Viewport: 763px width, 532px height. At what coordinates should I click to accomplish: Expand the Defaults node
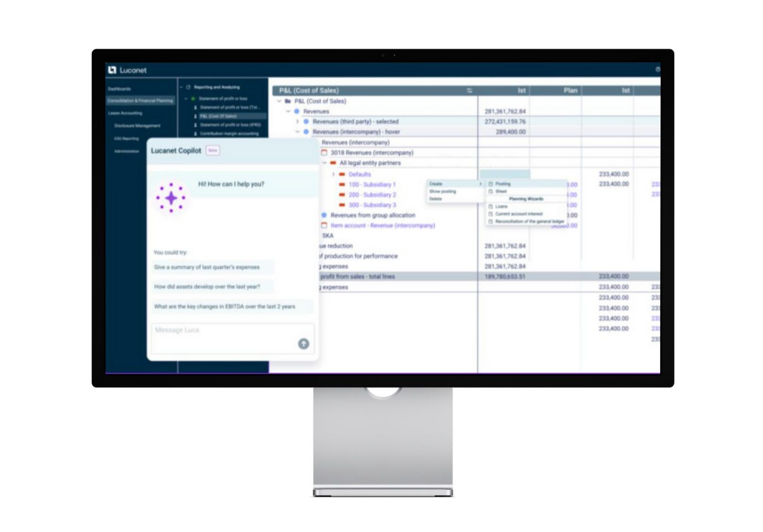click(x=333, y=174)
